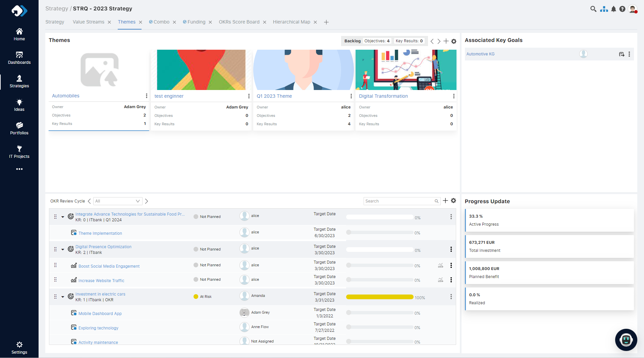Open the chatbot assistant icon
644x358 pixels.
[x=626, y=340]
